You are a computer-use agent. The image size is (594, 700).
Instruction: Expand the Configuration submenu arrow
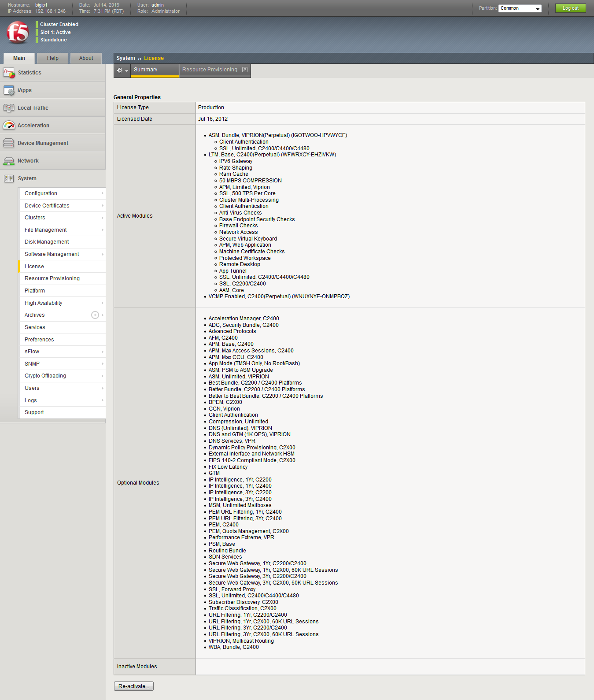point(103,193)
